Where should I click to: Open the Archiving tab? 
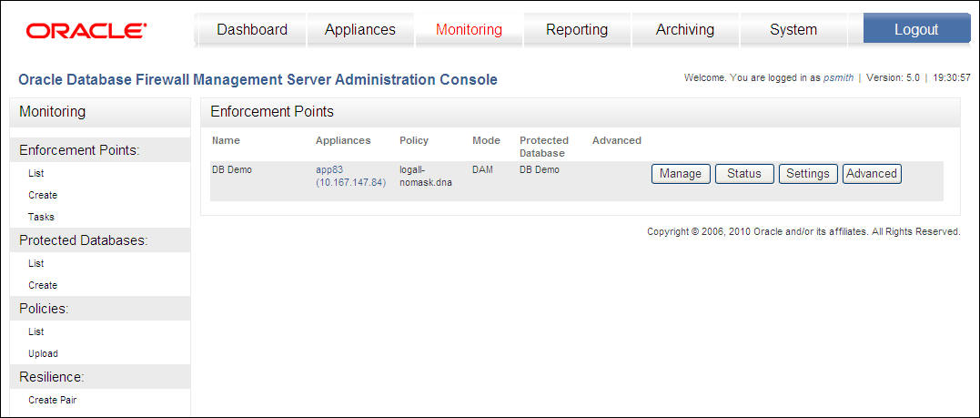tap(685, 29)
